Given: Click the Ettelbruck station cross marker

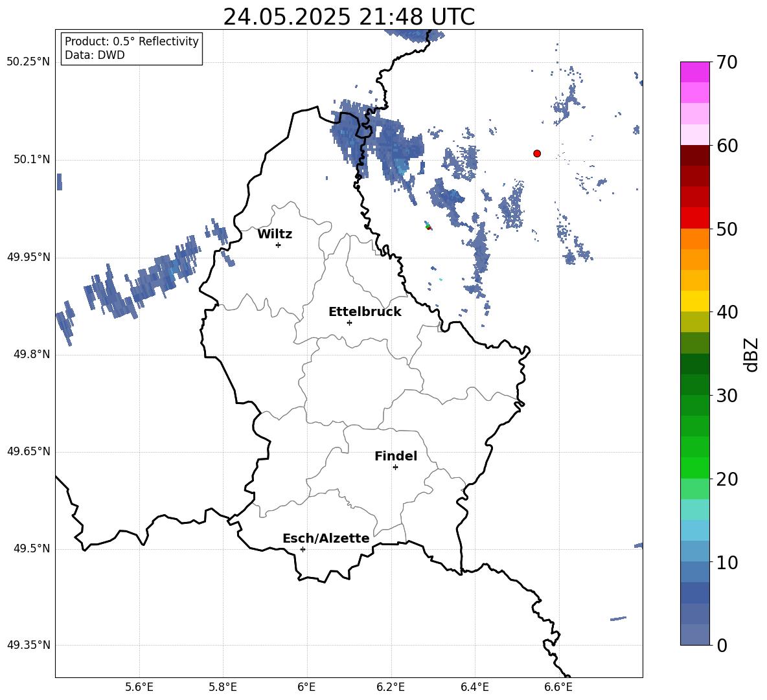Looking at the screenshot, I should pos(349,322).
